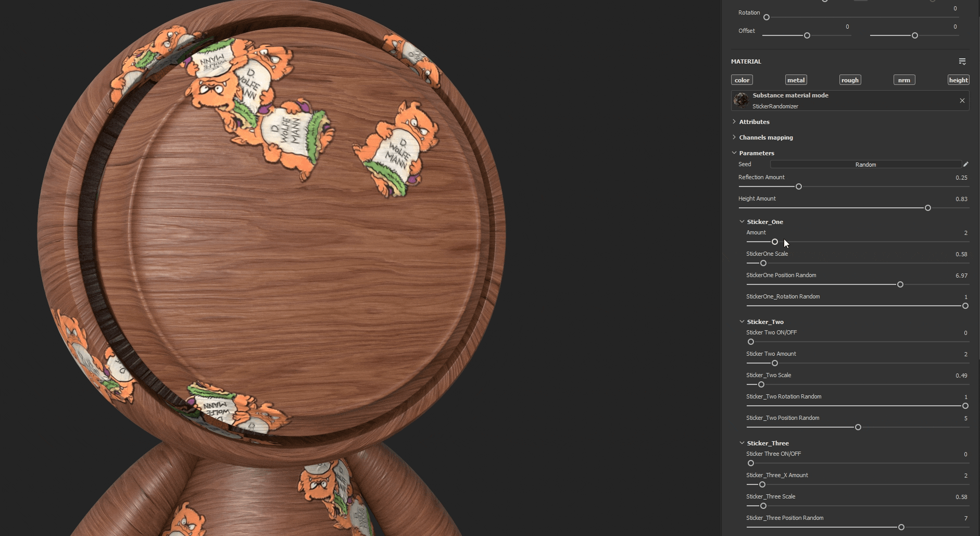Image resolution: width=980 pixels, height=536 pixels.
Task: Click the StickerRandomizer material thumbnail
Action: 741,100
